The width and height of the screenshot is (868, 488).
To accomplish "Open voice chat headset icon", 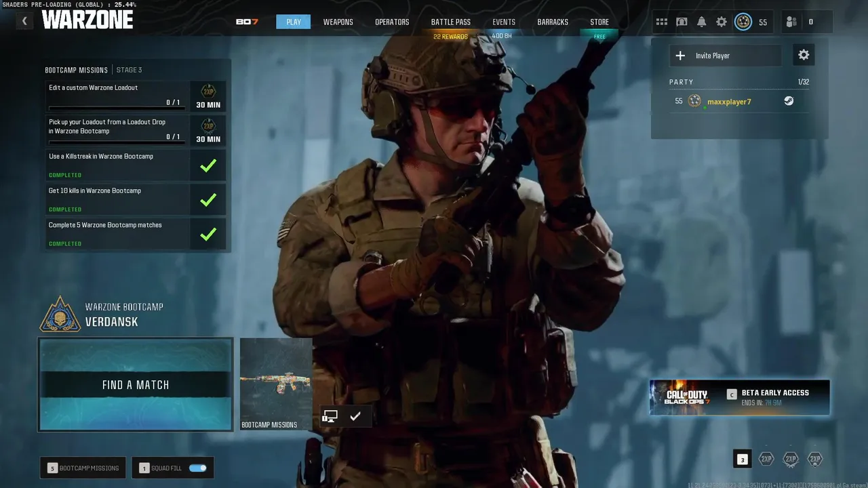I will click(x=682, y=22).
